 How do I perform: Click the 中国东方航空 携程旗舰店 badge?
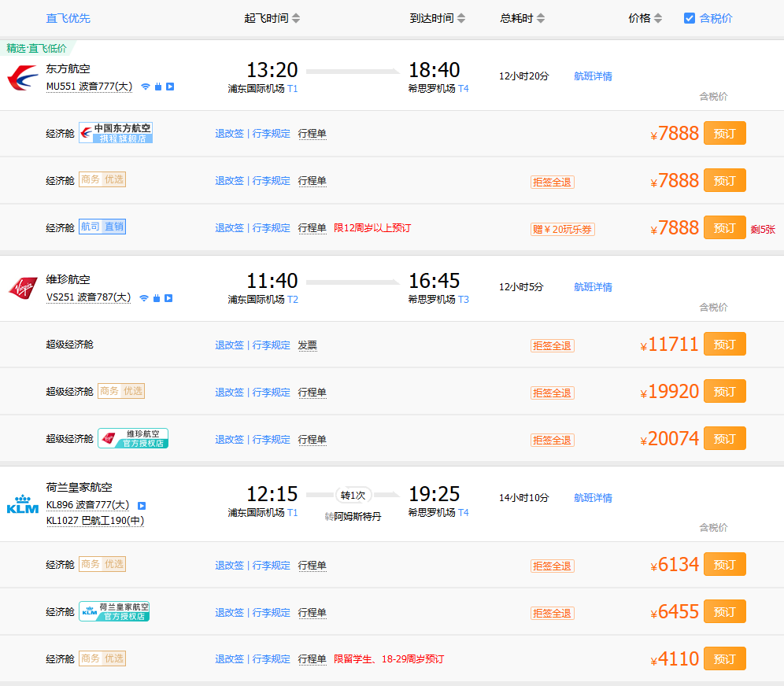coord(116,133)
